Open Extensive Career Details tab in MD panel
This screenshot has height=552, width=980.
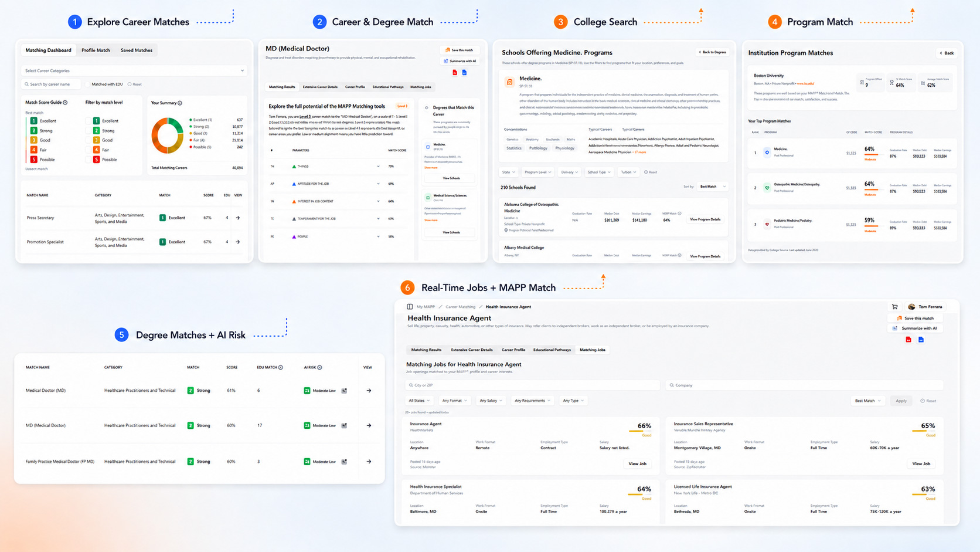tap(320, 87)
